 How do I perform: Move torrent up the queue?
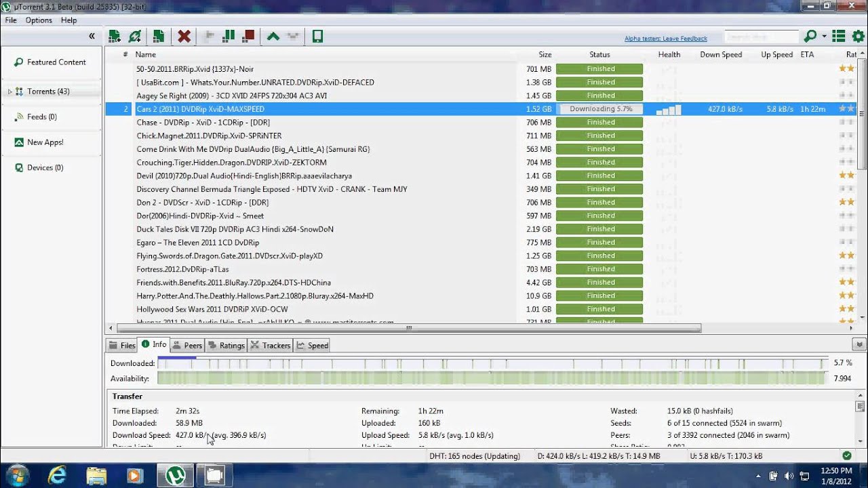(x=273, y=37)
